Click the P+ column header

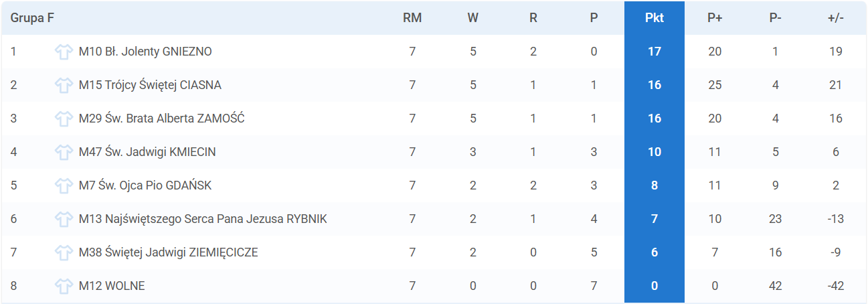pos(715,18)
